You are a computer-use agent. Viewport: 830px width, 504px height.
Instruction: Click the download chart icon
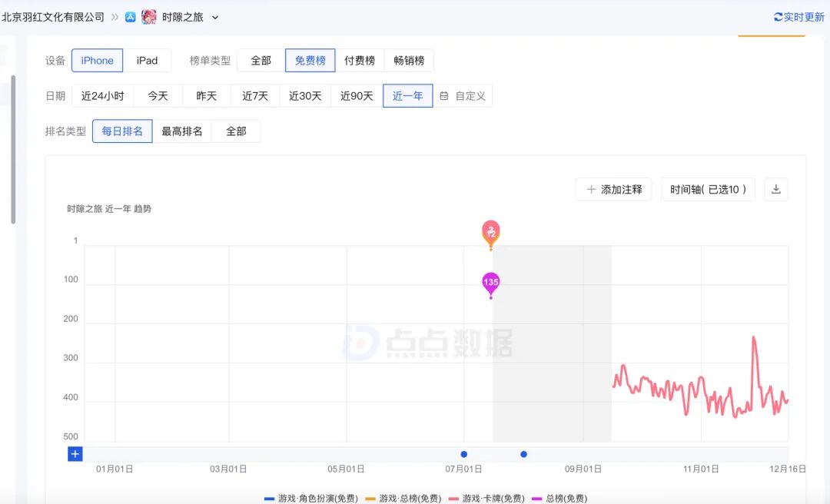point(775,190)
